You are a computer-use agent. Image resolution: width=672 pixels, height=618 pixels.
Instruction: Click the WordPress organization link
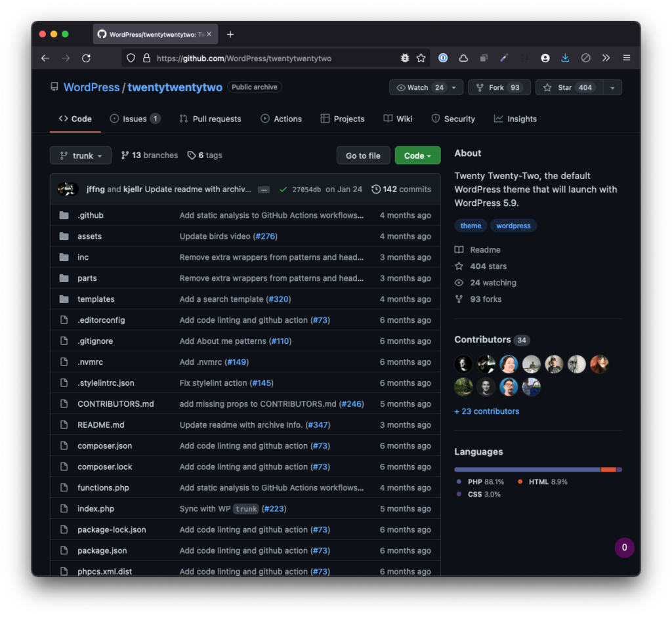91,87
